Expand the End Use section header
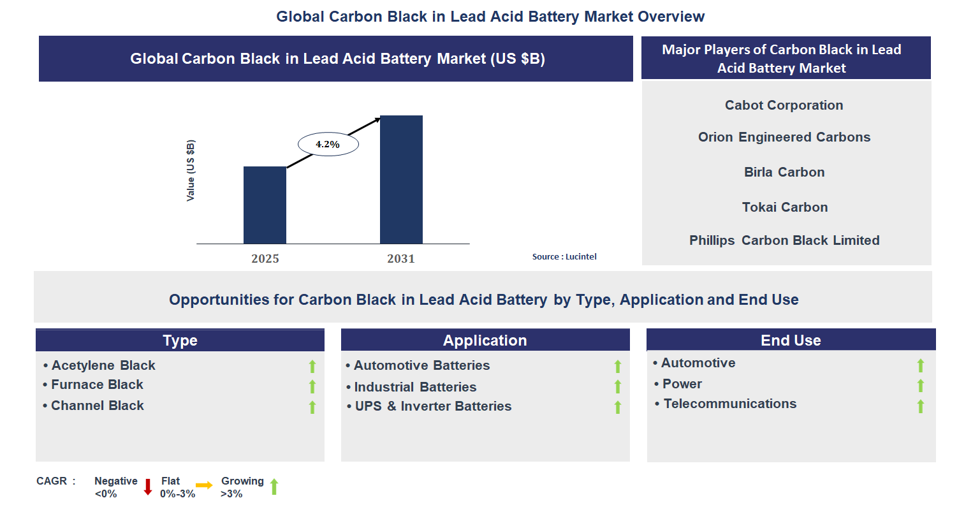 (x=791, y=340)
